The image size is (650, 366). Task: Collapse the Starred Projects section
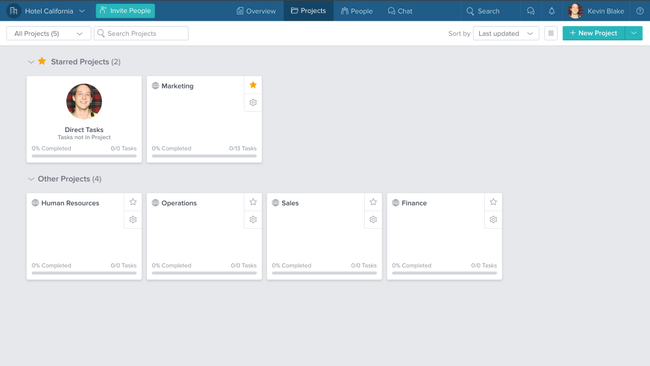pyautogui.click(x=31, y=62)
